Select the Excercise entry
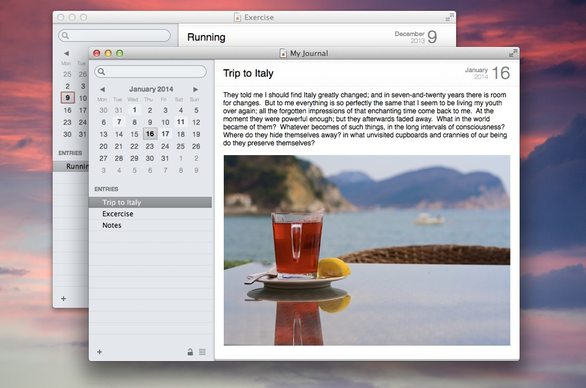 [x=150, y=214]
